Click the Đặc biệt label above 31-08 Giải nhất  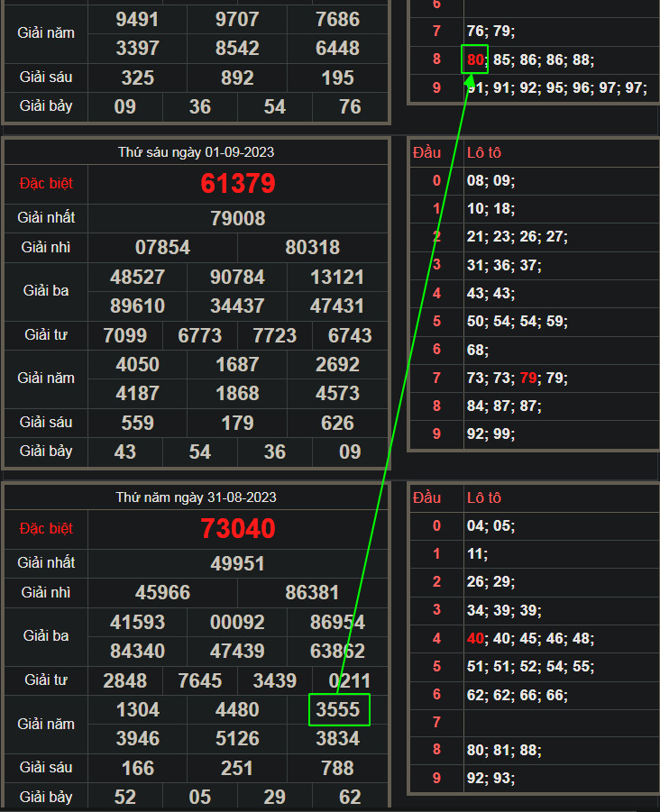(46, 528)
